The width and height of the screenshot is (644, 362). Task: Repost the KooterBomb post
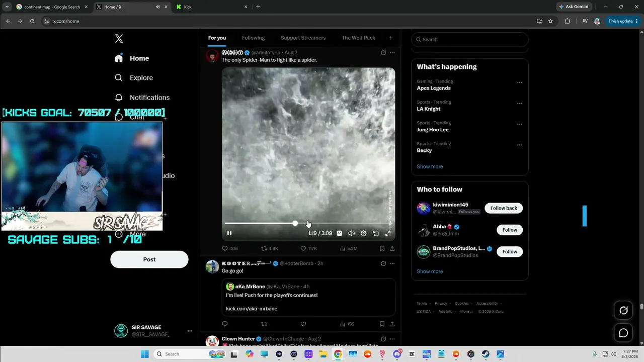[x=264, y=324]
